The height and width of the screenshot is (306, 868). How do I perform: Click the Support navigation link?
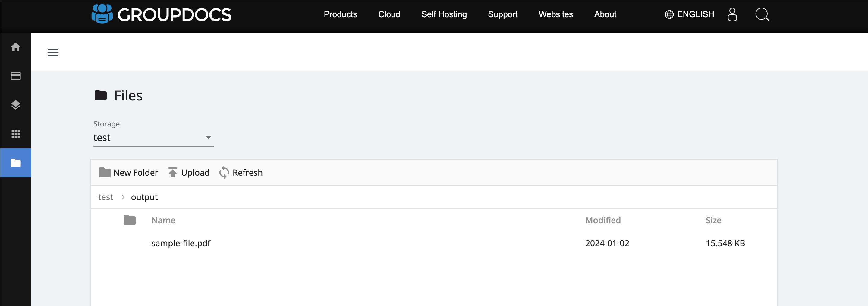503,14
